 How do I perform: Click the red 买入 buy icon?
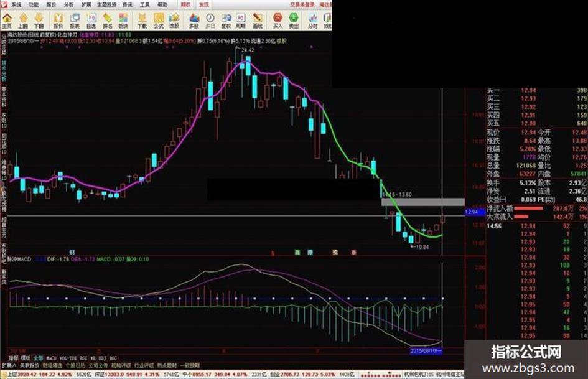pos(278,21)
